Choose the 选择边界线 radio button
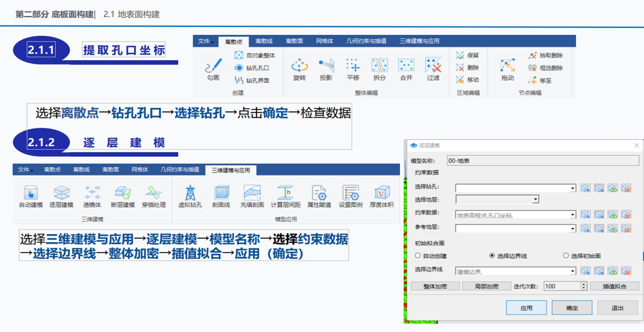 [x=492, y=256]
